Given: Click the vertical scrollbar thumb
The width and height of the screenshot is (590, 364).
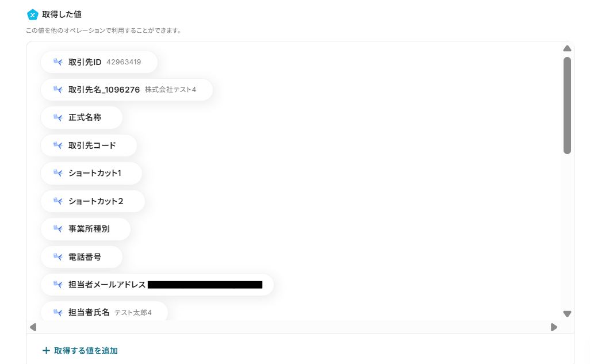Looking at the screenshot, I should click(x=567, y=105).
